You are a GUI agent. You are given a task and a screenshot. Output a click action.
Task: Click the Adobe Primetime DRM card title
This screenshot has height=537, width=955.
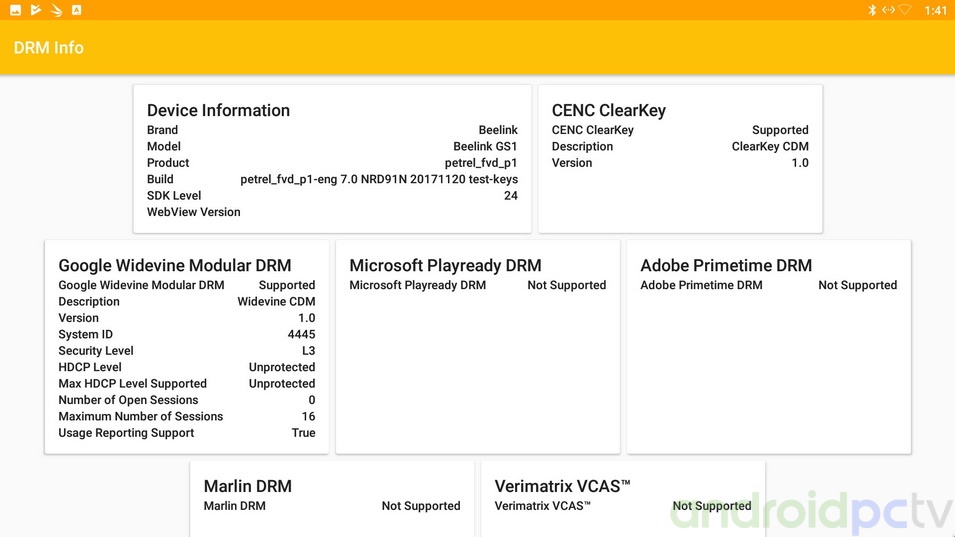pyautogui.click(x=726, y=265)
